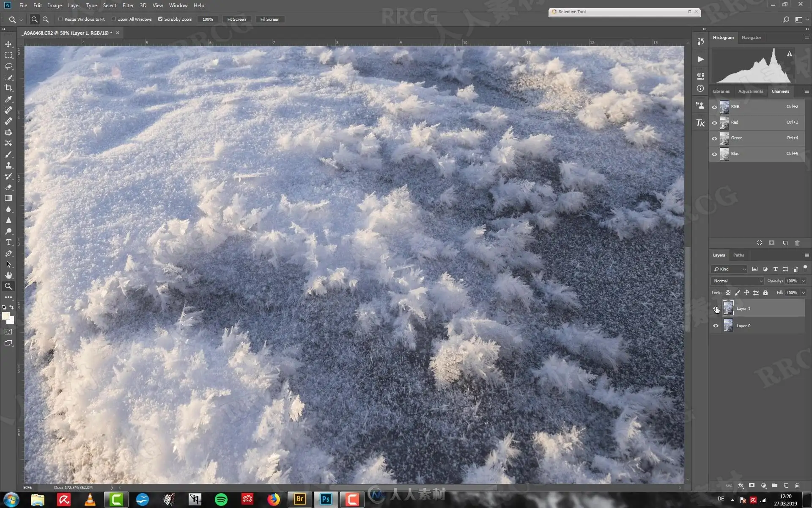Click Load channel as selection icon

(760, 243)
